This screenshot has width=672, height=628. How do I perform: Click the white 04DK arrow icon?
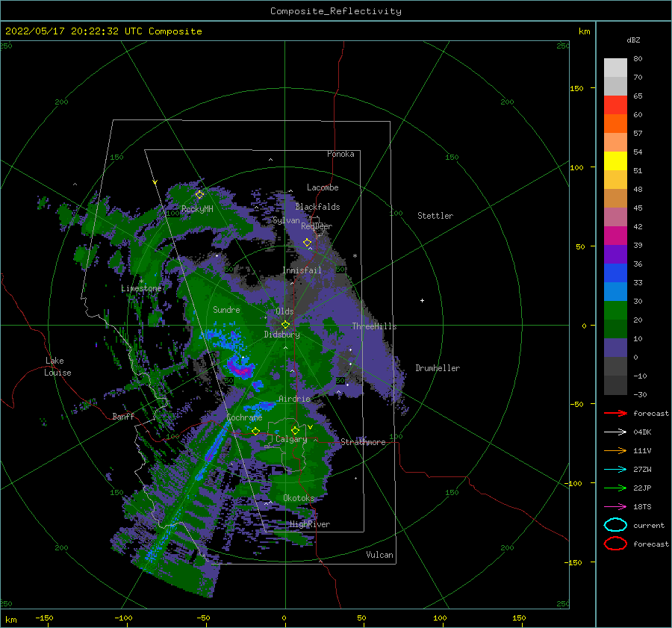(615, 432)
